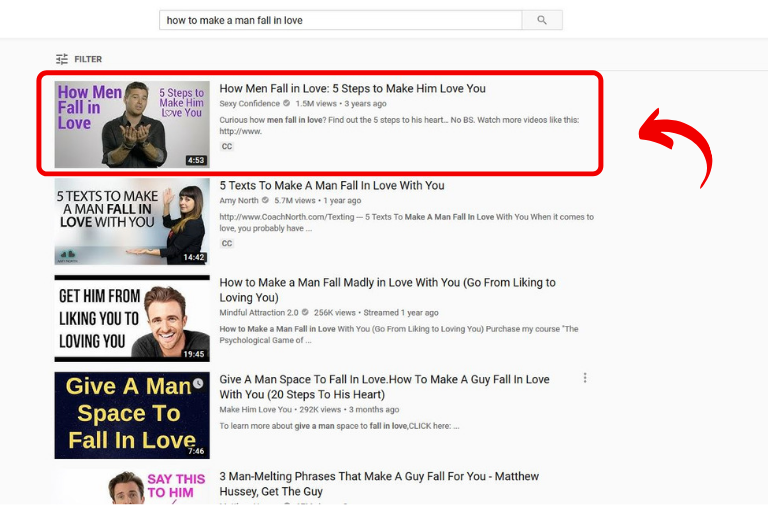Open the three-dot menu on Give A Man Space video
The height and width of the screenshot is (511, 768).
(585, 378)
